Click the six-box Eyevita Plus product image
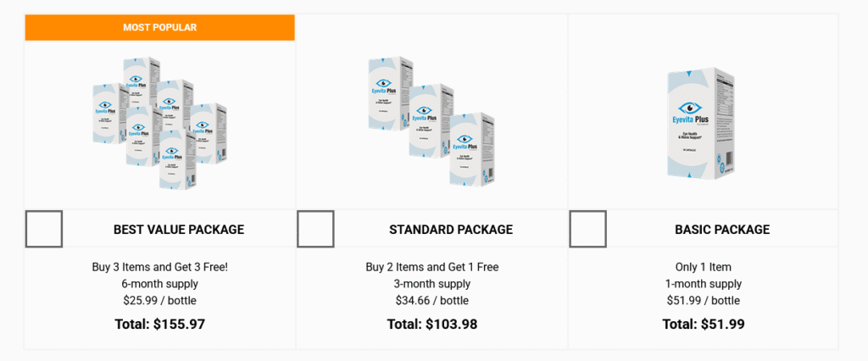This screenshot has height=361, width=868. [x=160, y=123]
